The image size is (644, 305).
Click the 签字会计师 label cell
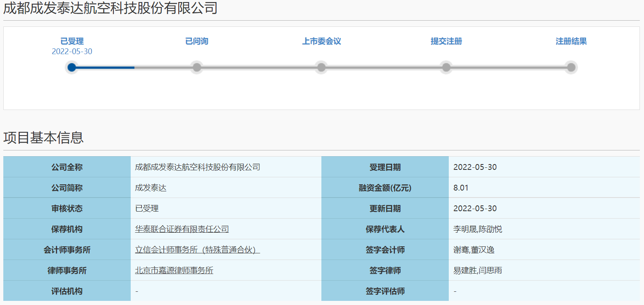pyautogui.click(x=385, y=250)
